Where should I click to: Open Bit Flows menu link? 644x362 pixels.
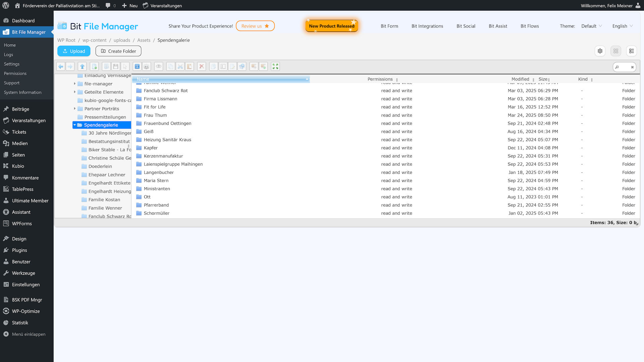pos(530,26)
